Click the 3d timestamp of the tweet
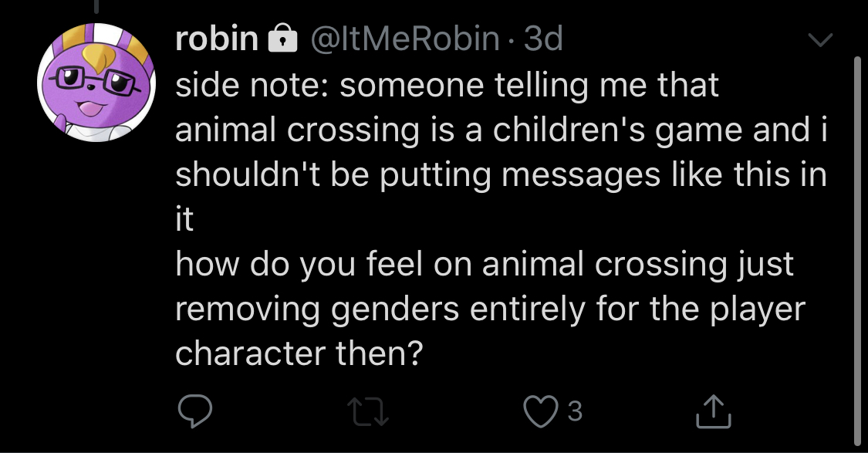The height and width of the screenshot is (453, 868). pyautogui.click(x=543, y=39)
